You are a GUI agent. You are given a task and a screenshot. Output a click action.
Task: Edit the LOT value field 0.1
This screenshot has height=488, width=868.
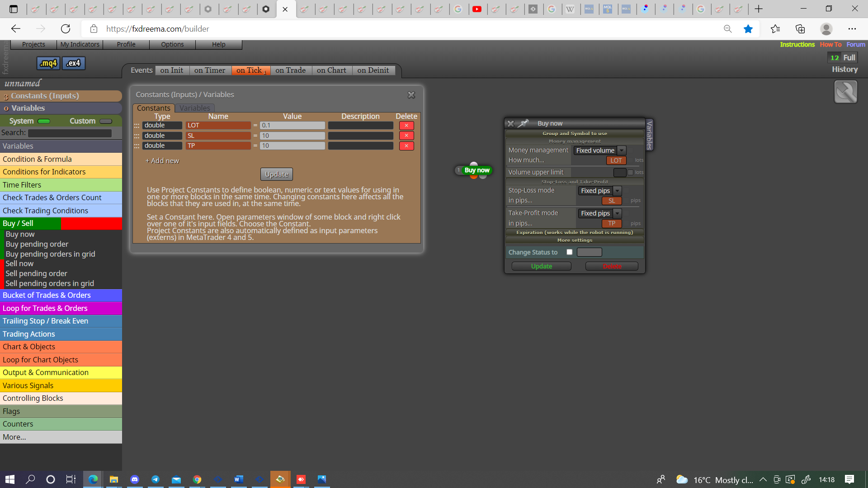coord(292,126)
